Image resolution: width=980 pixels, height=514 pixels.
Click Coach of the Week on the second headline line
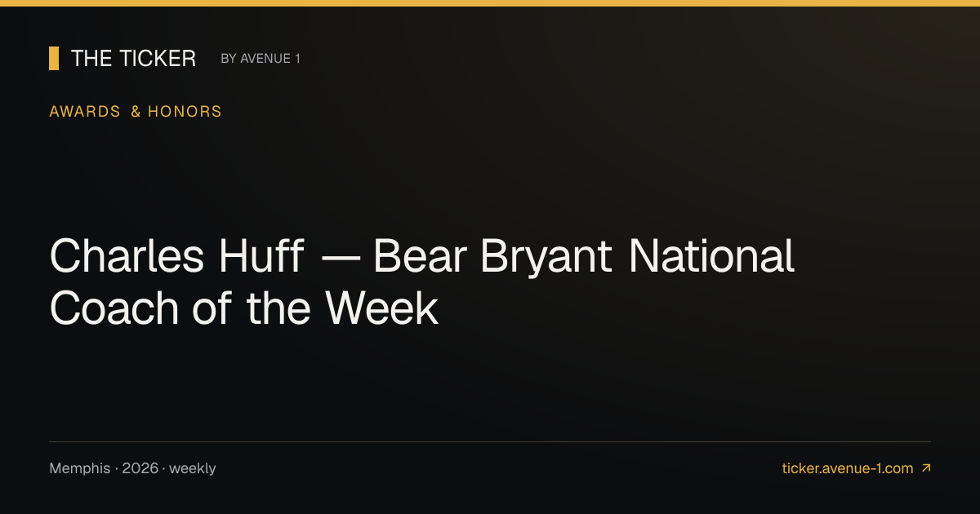pos(244,309)
